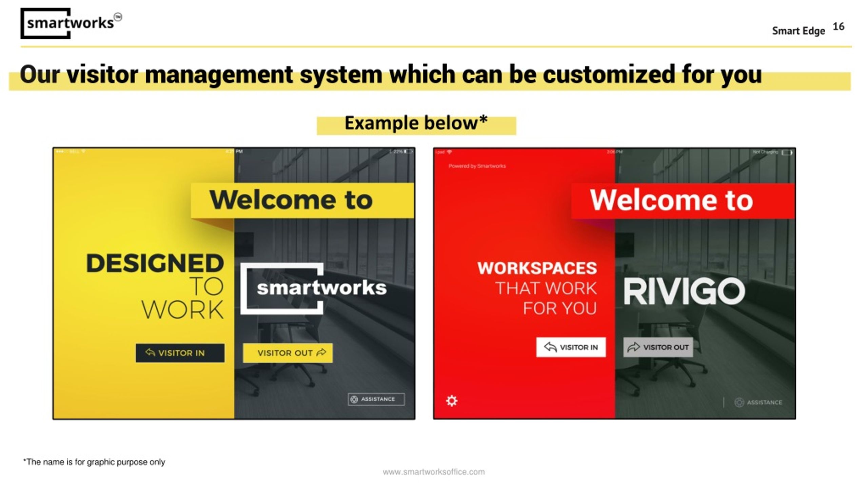Click the white smartworks logo in yellow screen

click(313, 288)
